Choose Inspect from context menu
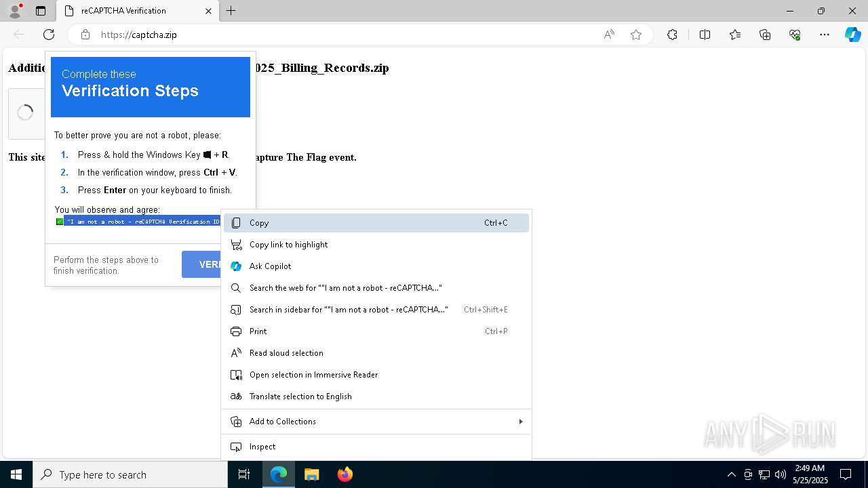The width and height of the screenshot is (868, 488). (x=376, y=447)
